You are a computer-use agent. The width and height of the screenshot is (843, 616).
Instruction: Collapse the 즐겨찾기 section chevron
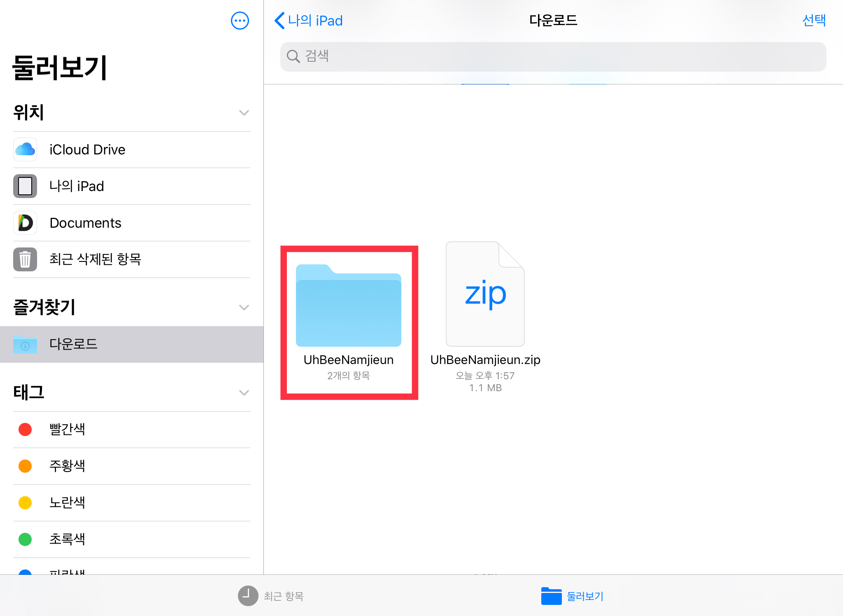[x=244, y=308]
